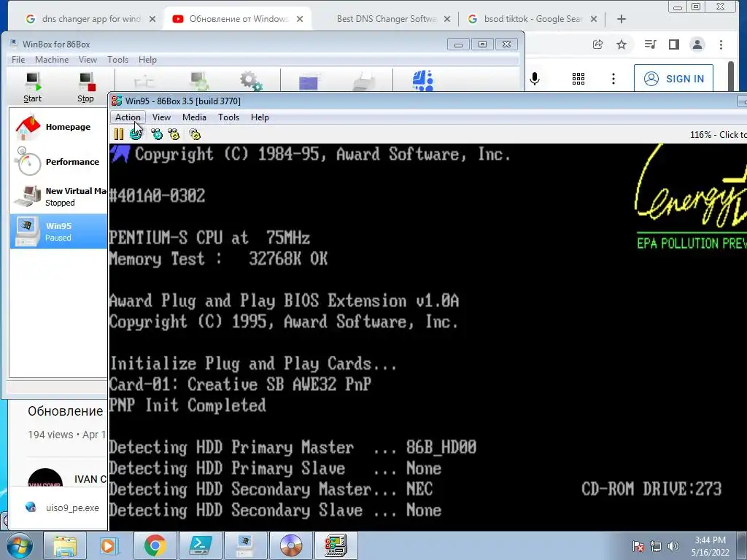
Task: Click the Ctrl+Alt+Del icon in 86Box toolbar
Action: (157, 134)
